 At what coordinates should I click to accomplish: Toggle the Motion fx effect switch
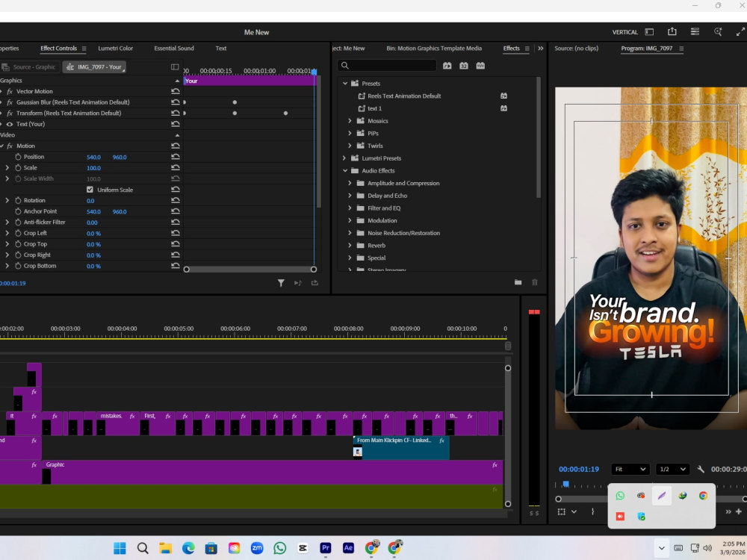coord(10,146)
